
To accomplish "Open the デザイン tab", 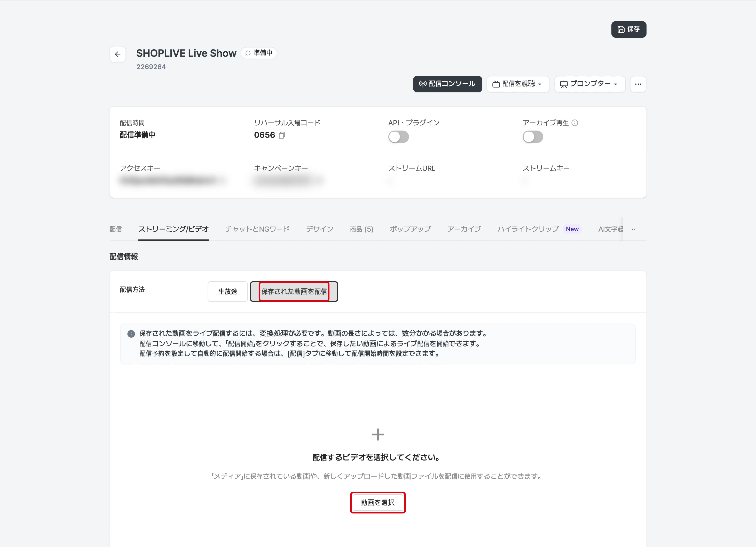I will [320, 229].
